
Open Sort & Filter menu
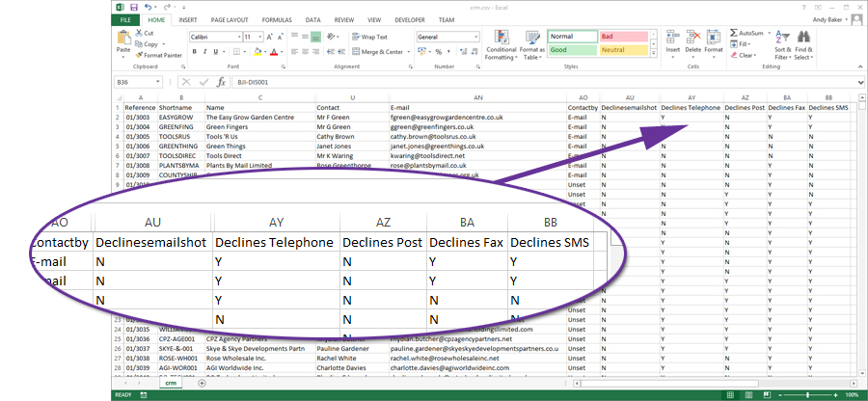(x=783, y=45)
